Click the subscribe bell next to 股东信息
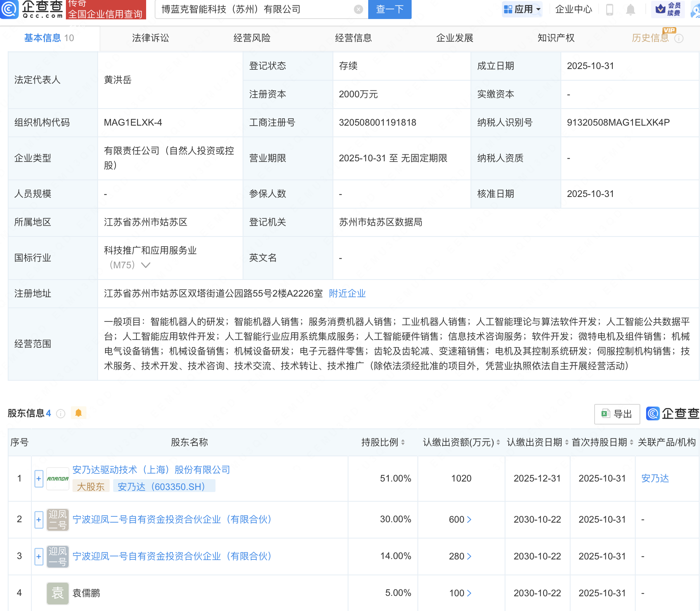This screenshot has width=700, height=611. (79, 414)
